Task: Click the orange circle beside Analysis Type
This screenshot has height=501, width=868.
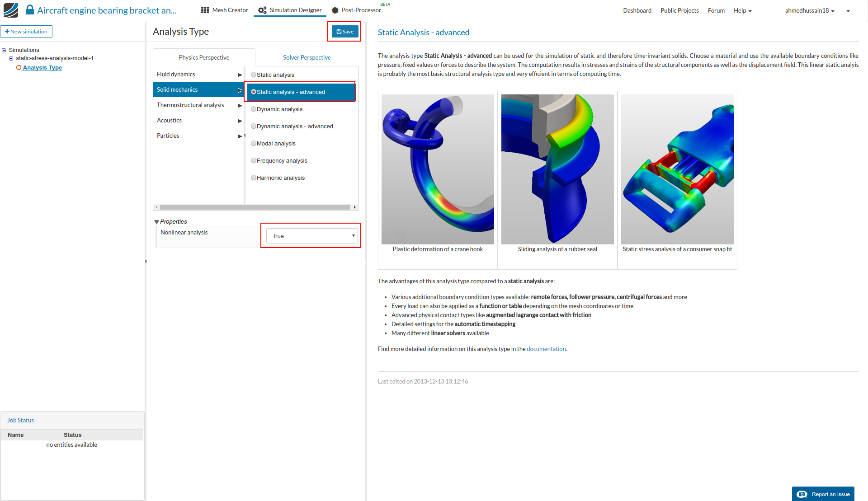Action: (19, 68)
